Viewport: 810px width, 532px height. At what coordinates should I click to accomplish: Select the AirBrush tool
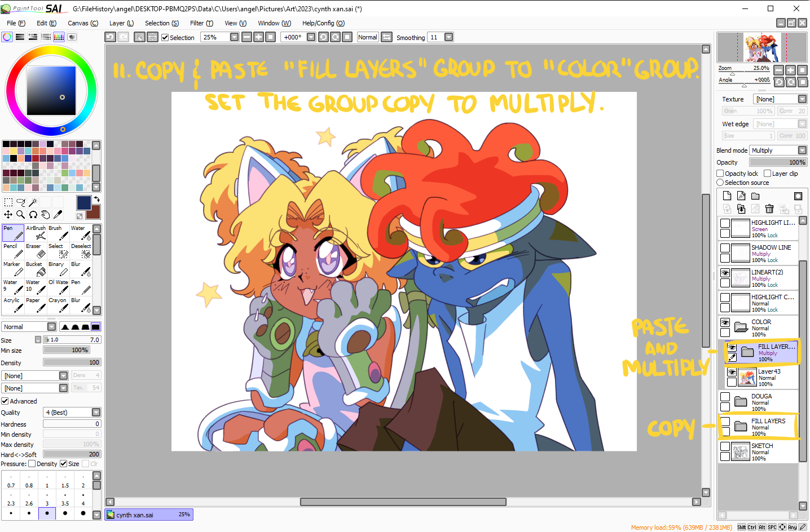tap(36, 233)
